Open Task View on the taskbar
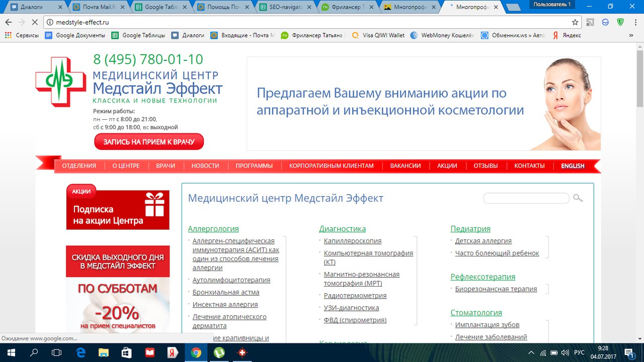The height and width of the screenshot is (362, 644). (x=57, y=352)
